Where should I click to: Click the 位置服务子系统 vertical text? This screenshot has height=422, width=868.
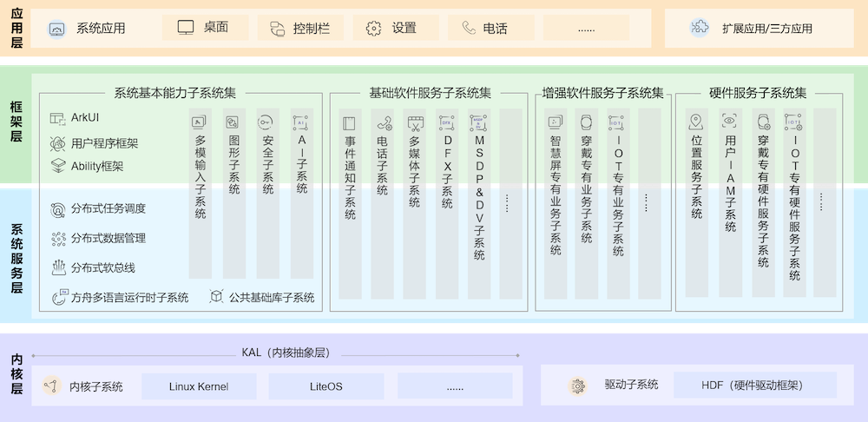click(696, 176)
